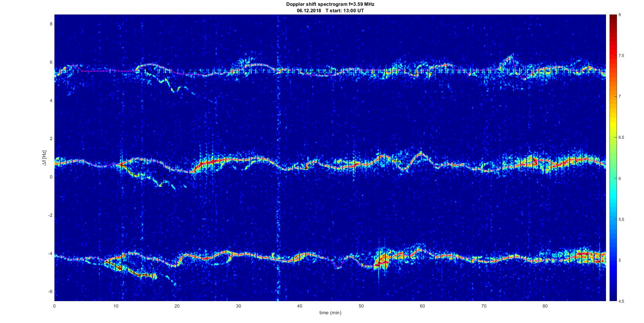Click the x-axis tick label '20'
Screen dimensions: 644x323
[x=177, y=306]
